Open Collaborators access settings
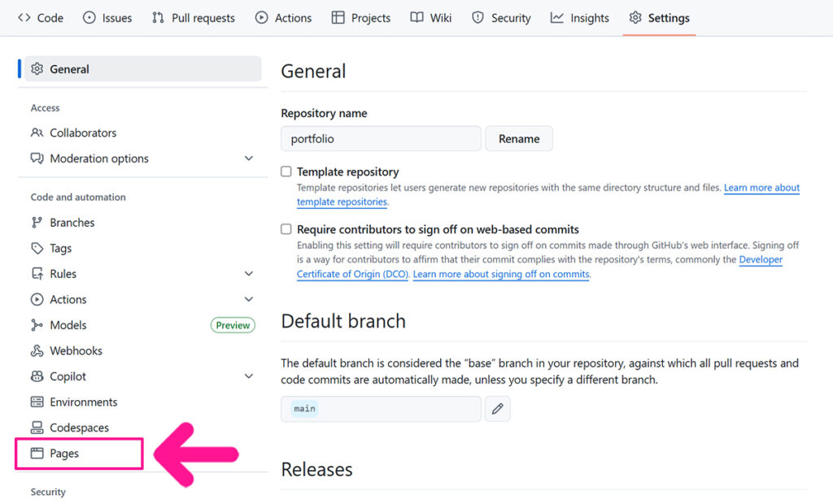833x504 pixels. click(x=82, y=133)
